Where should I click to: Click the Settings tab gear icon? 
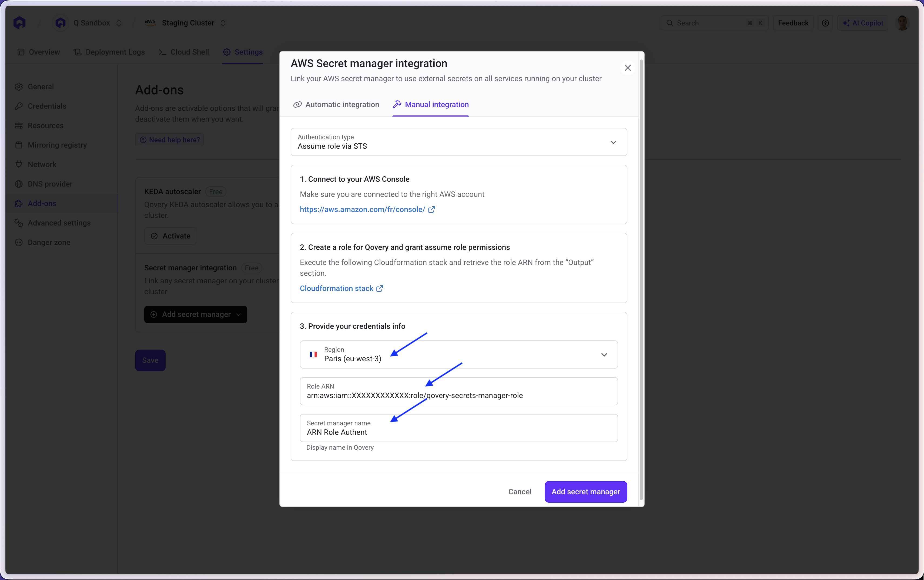(x=227, y=52)
